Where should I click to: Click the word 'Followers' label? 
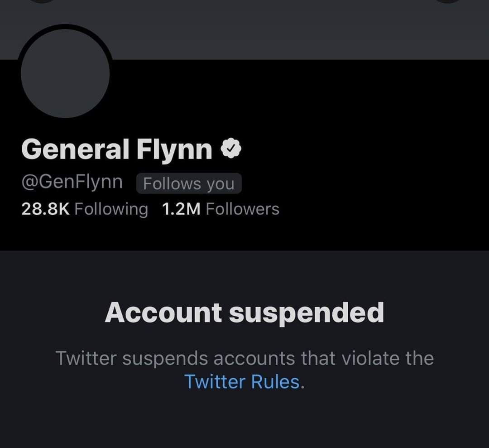[242, 209]
